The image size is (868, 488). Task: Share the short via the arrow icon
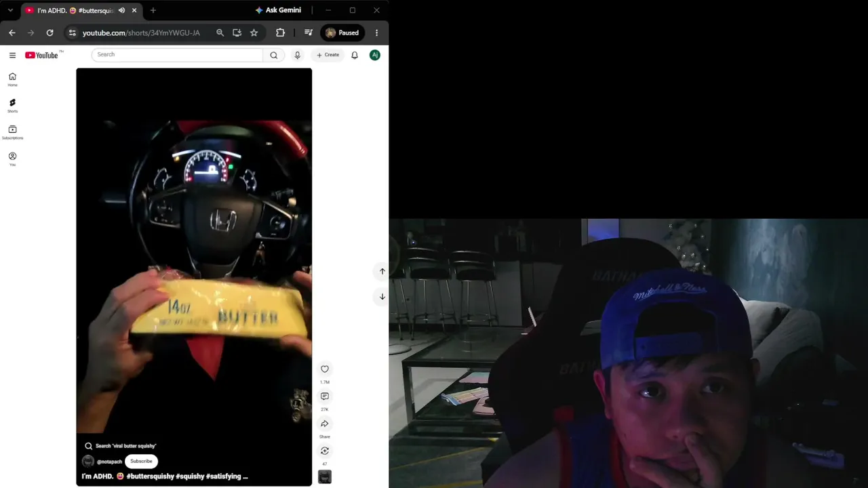tap(325, 424)
